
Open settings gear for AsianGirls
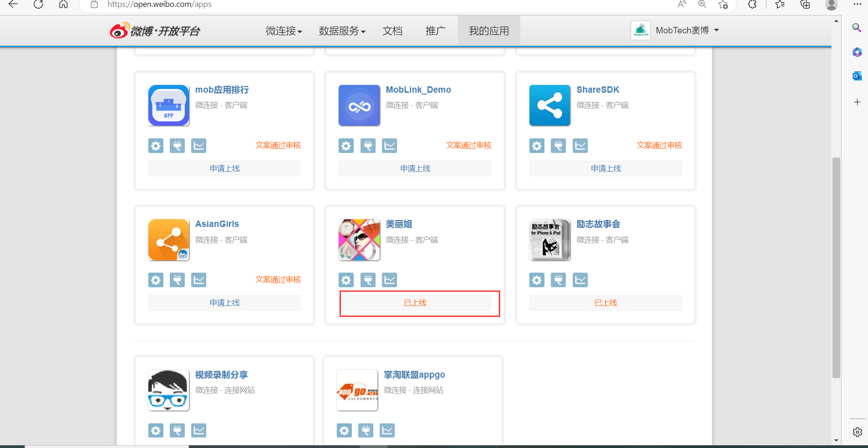[156, 280]
